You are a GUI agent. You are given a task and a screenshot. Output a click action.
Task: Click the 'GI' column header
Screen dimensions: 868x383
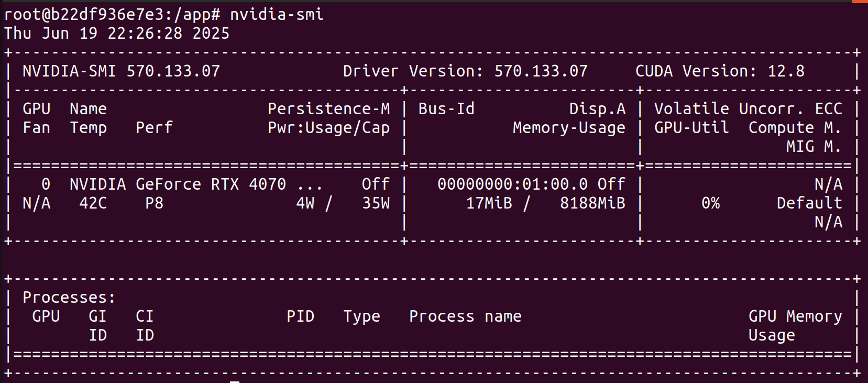(x=98, y=316)
